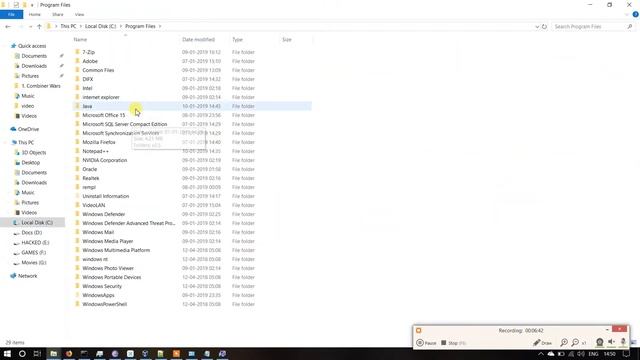This screenshot has width=640, height=360.
Task: Click the Back navigation arrow
Action: pyautogui.click(x=8, y=27)
